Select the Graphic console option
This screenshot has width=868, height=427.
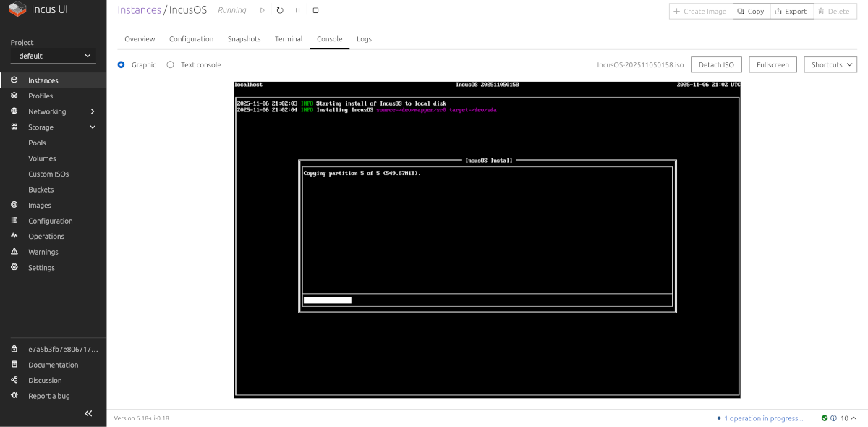coord(121,64)
